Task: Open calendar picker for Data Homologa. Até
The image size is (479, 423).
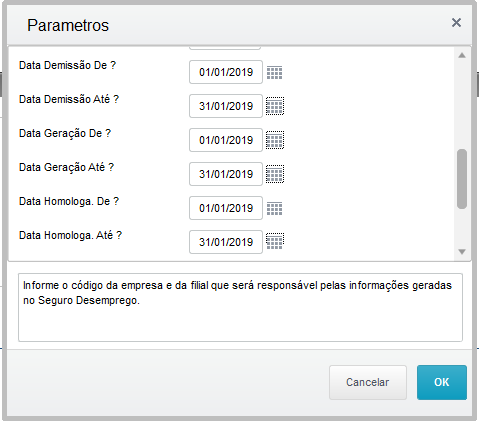Action: (x=275, y=242)
